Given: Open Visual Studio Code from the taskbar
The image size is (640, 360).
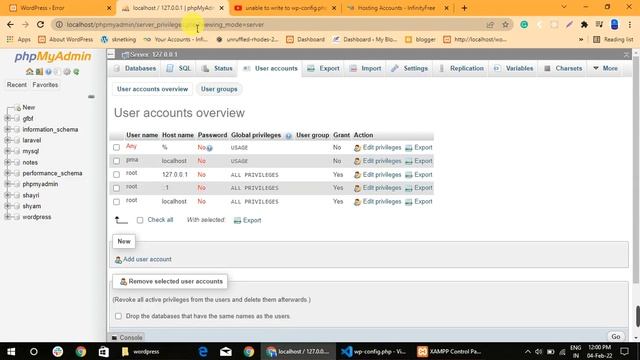Looking at the screenshot, I should 373,351.
